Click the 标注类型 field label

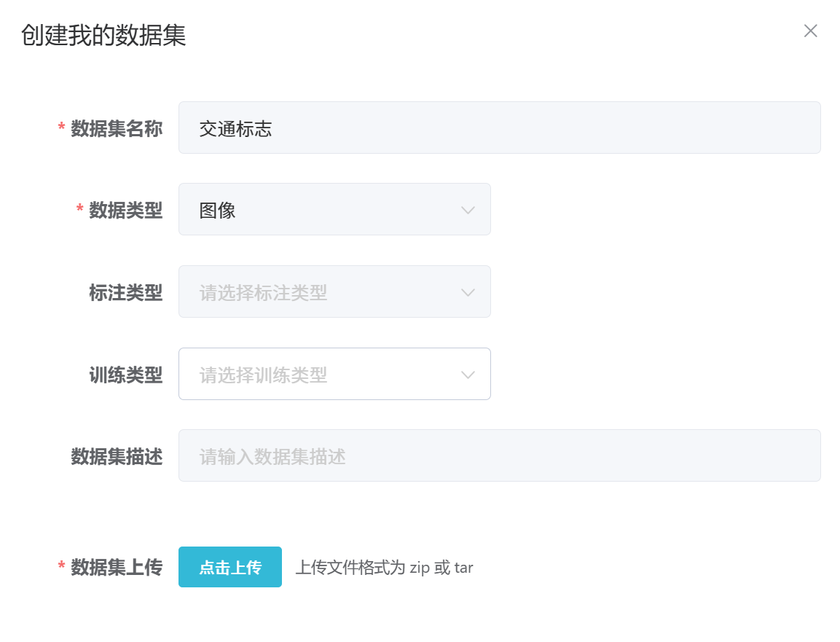click(125, 293)
